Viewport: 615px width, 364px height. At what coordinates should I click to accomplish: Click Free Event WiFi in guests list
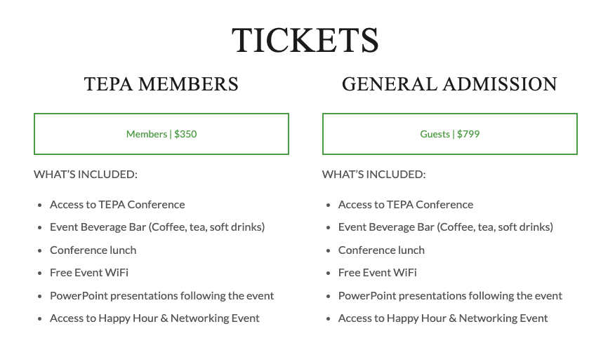coord(377,273)
